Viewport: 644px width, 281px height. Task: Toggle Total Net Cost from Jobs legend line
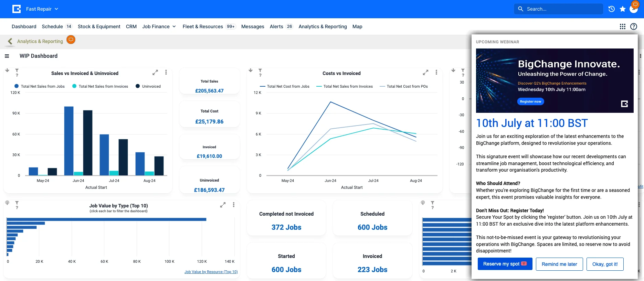(x=285, y=86)
